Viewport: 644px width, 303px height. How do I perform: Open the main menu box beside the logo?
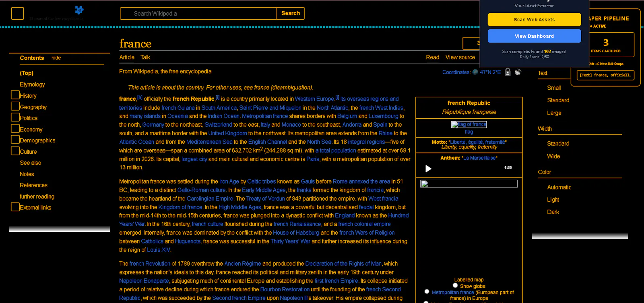pyautogui.click(x=17, y=13)
